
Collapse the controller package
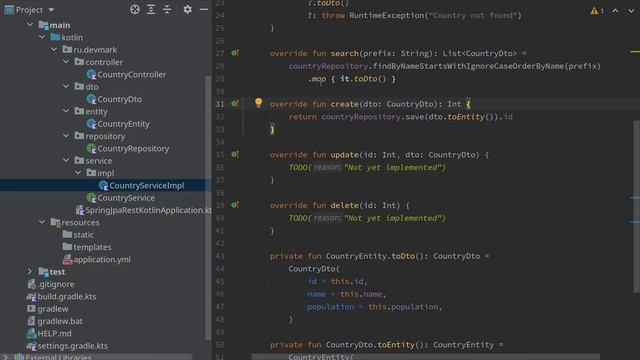pyautogui.click(x=66, y=62)
